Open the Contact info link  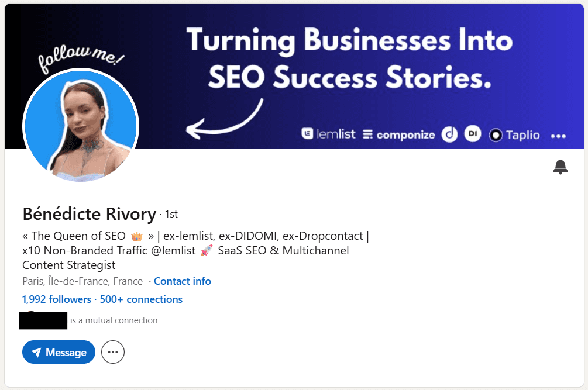182,281
